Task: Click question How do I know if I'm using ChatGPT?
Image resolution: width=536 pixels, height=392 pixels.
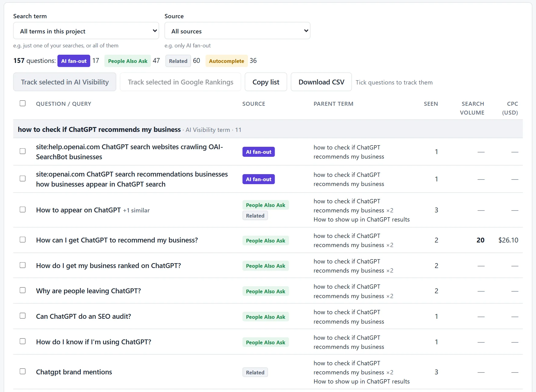Action: 94,342
